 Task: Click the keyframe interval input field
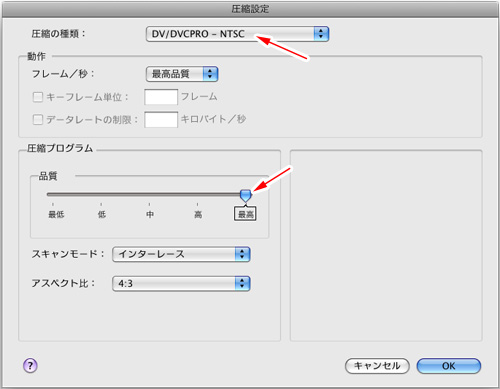click(x=161, y=97)
